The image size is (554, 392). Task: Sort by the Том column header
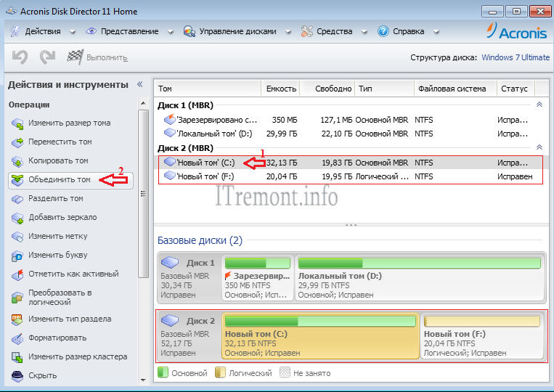coord(208,89)
